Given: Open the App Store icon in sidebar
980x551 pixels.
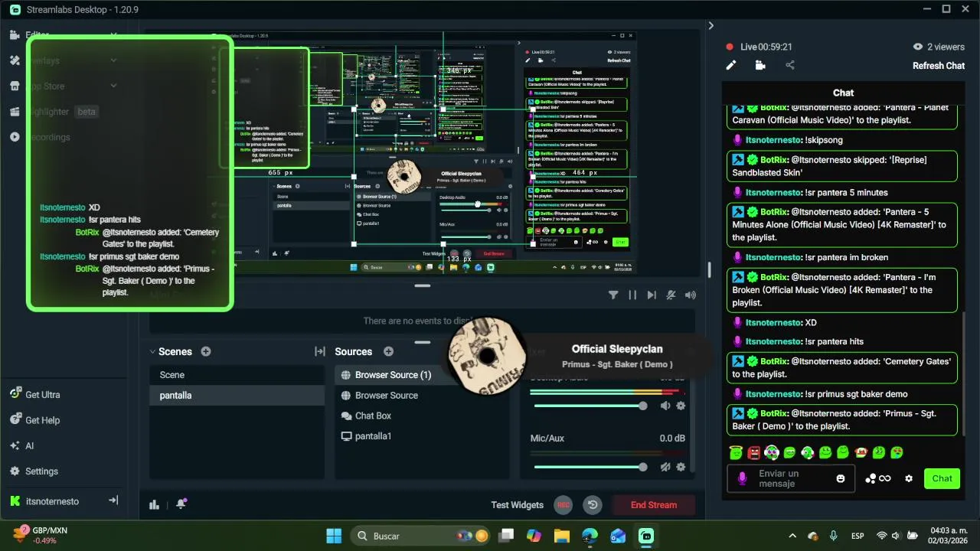Looking at the screenshot, I should click(x=15, y=86).
